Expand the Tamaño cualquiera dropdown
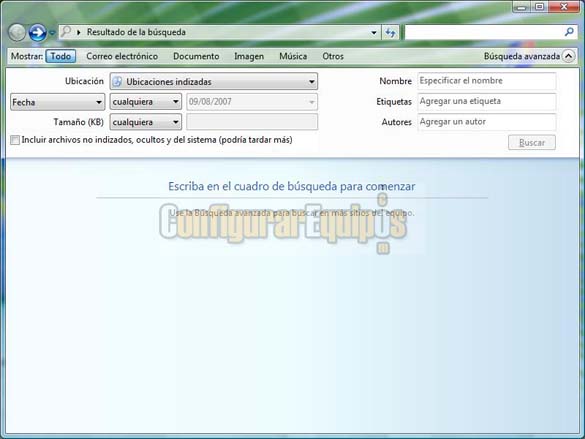The image size is (585, 439). point(146,122)
